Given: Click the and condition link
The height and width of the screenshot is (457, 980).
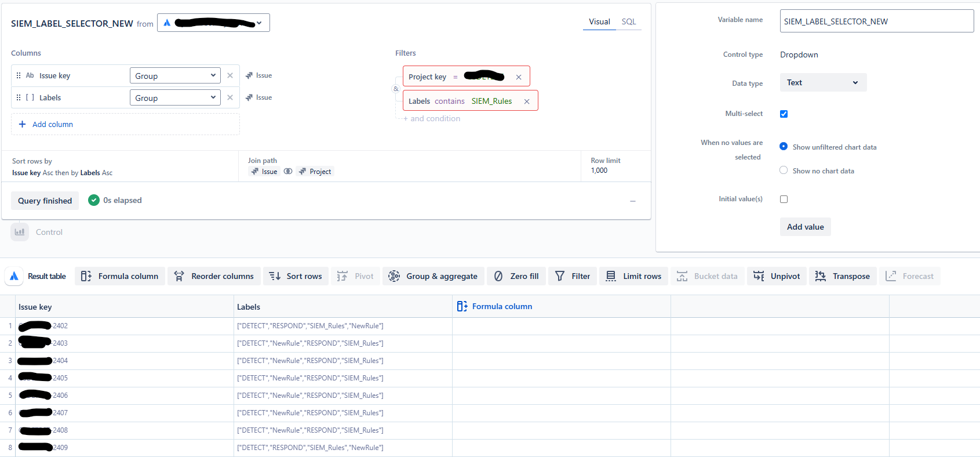Looking at the screenshot, I should tap(432, 119).
